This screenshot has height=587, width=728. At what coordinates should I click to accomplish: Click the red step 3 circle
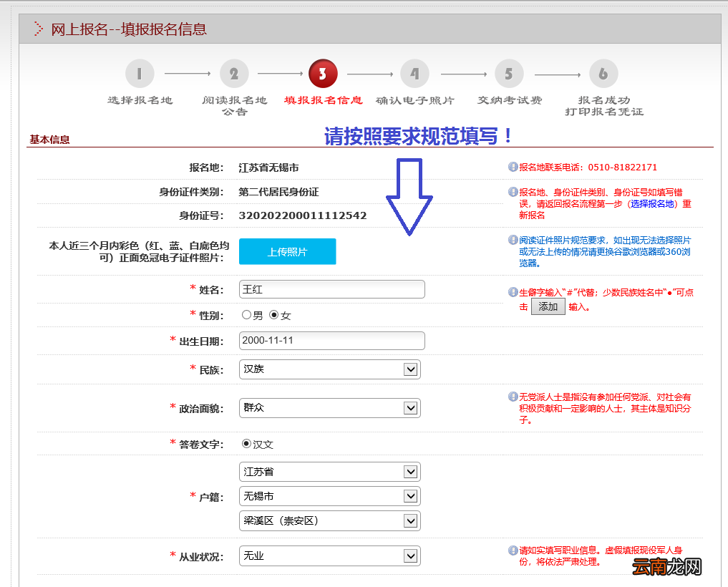click(x=323, y=73)
